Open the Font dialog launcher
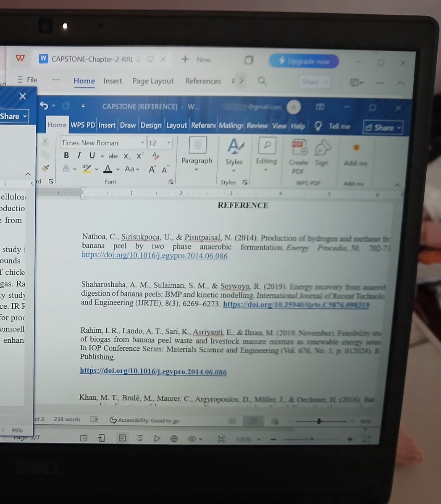The width and height of the screenshot is (441, 504). (171, 182)
